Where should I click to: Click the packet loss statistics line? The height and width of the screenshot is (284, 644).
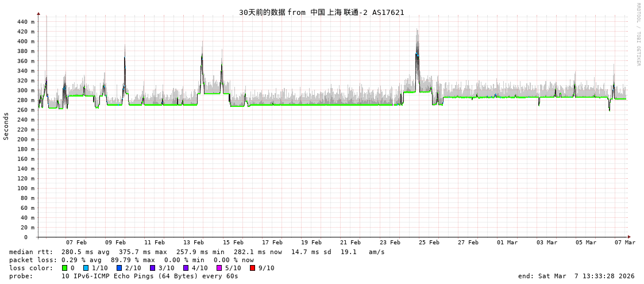point(131,260)
